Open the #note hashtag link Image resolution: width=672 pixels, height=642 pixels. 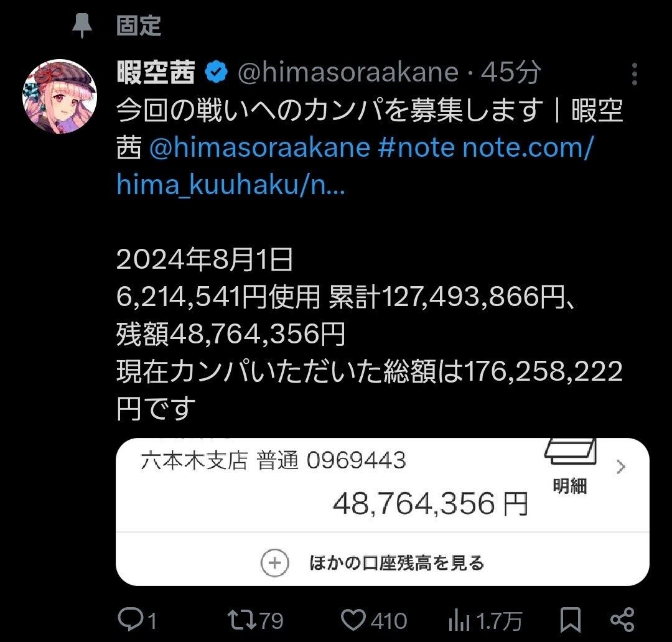(416, 147)
